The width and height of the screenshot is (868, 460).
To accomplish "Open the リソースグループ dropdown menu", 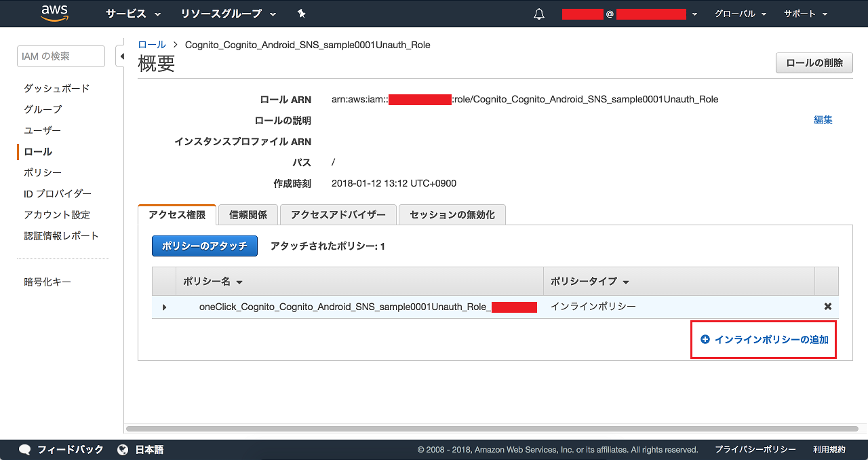I will click(229, 14).
